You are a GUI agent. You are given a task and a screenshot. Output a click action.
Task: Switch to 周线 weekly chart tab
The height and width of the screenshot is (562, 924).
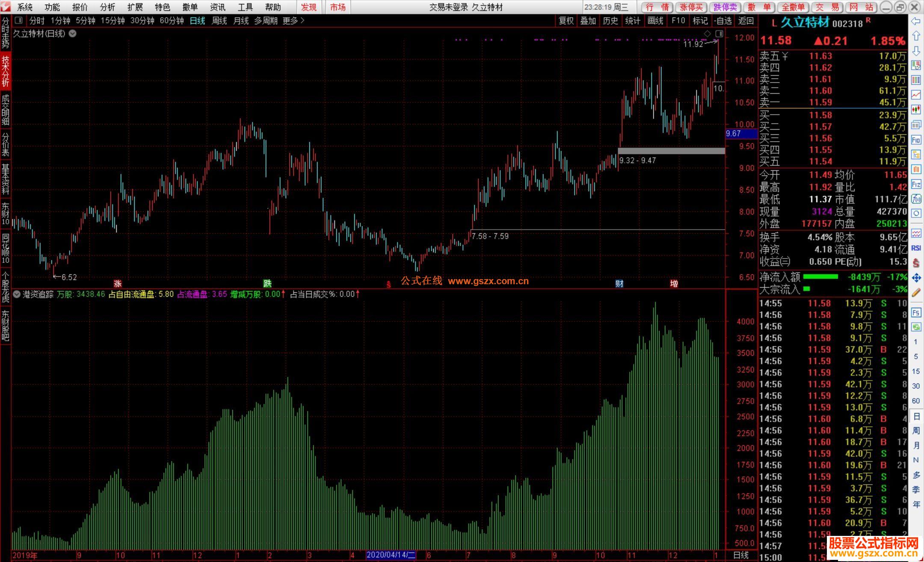[219, 21]
